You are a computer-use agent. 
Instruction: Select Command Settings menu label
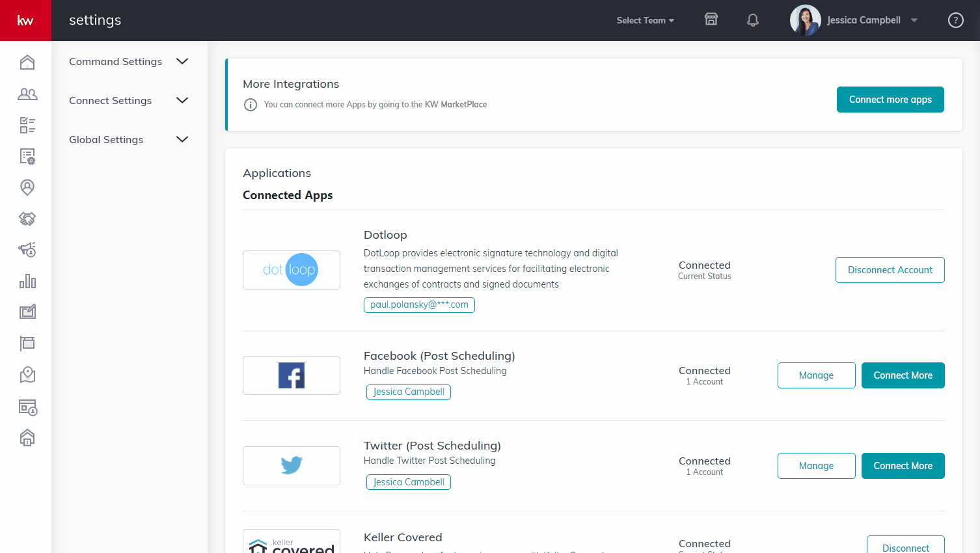point(116,62)
